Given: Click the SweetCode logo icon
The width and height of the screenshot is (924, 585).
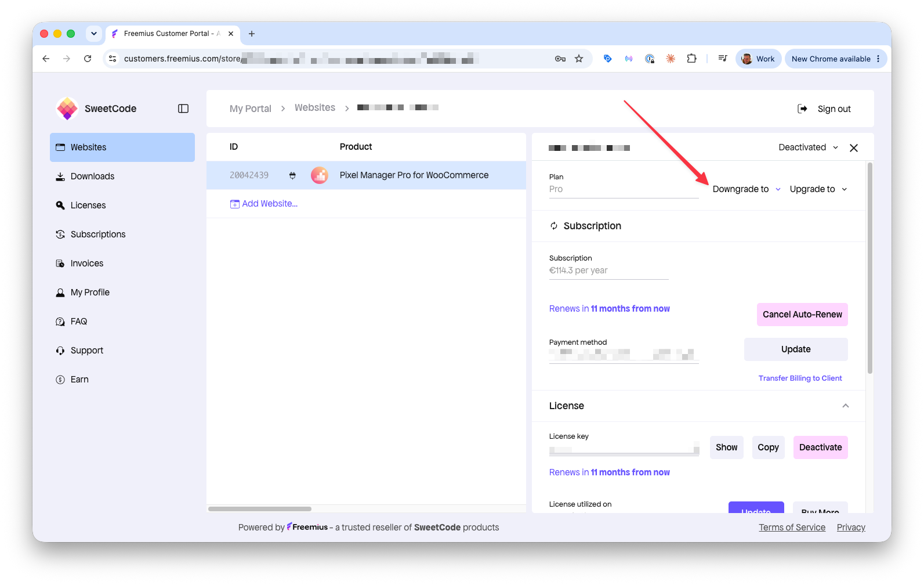Looking at the screenshot, I should pyautogui.click(x=67, y=109).
